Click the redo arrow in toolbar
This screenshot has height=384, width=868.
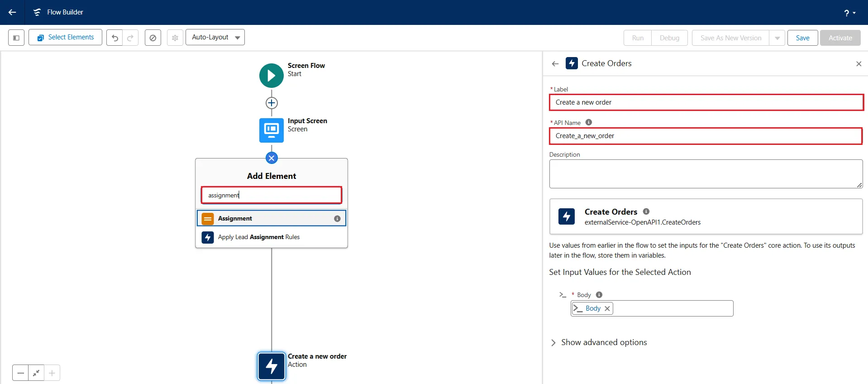tap(130, 38)
